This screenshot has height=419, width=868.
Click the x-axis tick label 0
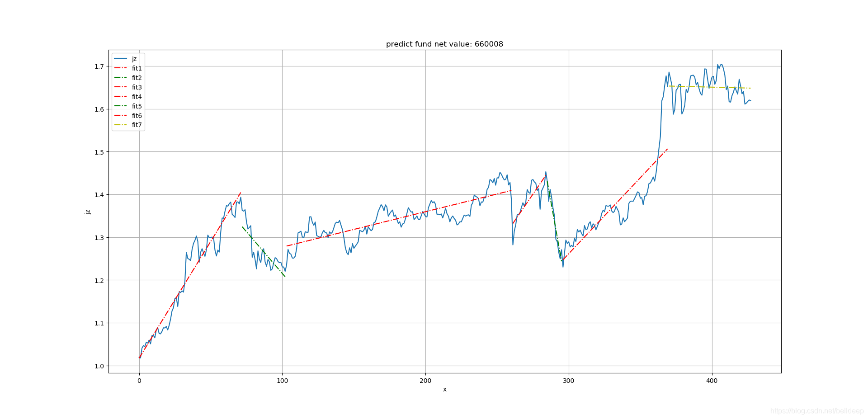pyautogui.click(x=139, y=381)
